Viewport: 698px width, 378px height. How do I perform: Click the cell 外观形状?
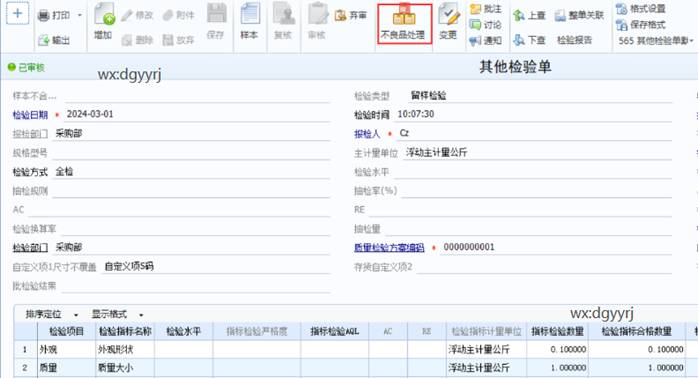coord(125,350)
